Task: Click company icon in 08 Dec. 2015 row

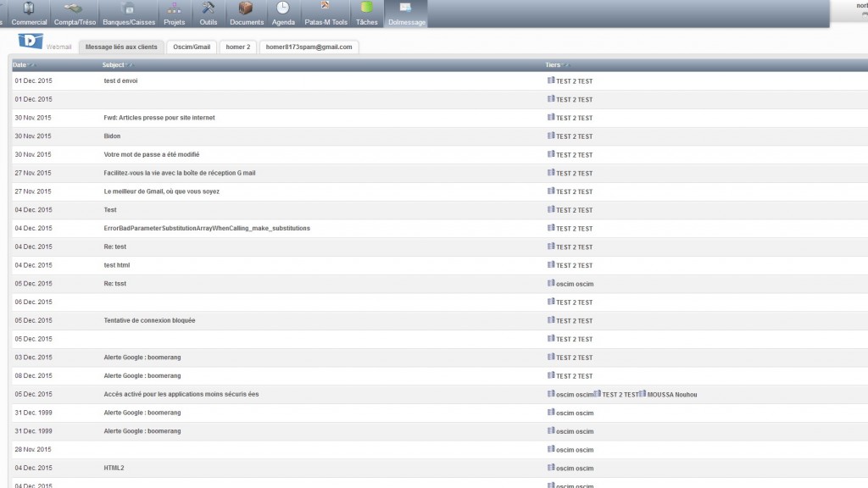Action: (551, 375)
